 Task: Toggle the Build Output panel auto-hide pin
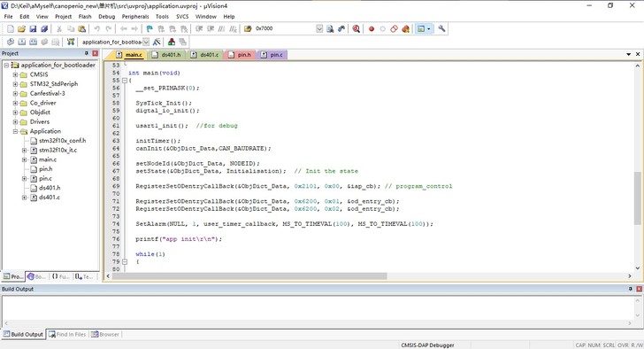tap(630, 289)
